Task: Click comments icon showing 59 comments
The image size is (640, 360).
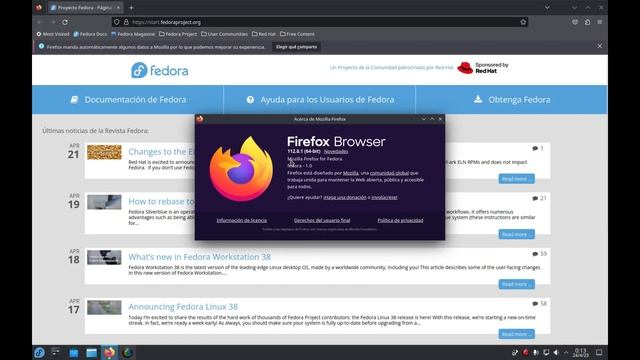Action: click(535, 254)
